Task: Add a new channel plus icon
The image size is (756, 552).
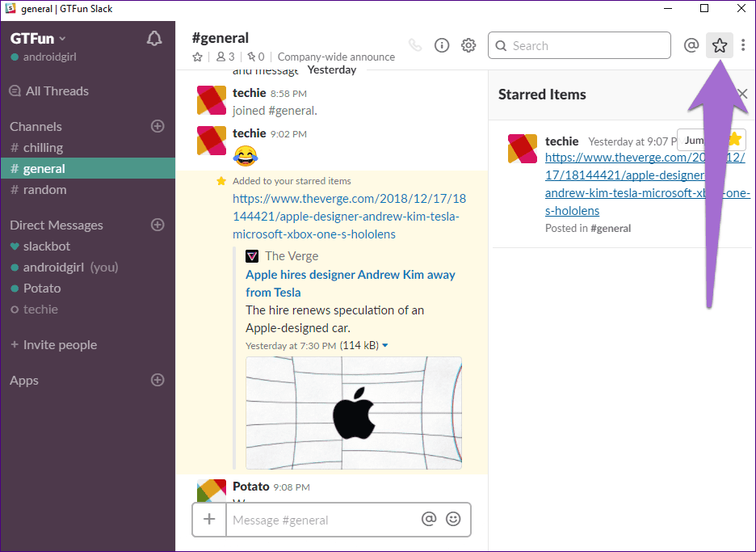Action: 157,126
